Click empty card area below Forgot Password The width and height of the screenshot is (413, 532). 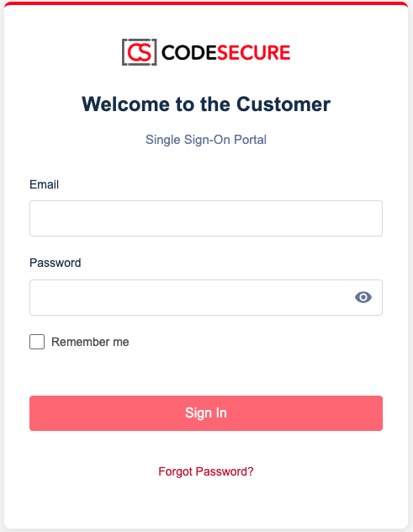(206, 506)
